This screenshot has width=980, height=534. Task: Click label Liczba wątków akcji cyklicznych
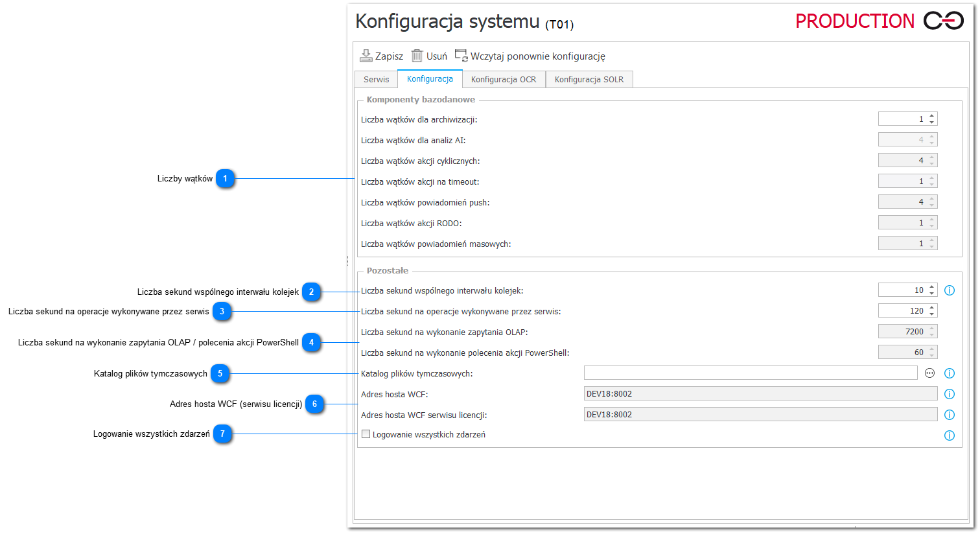tap(421, 161)
